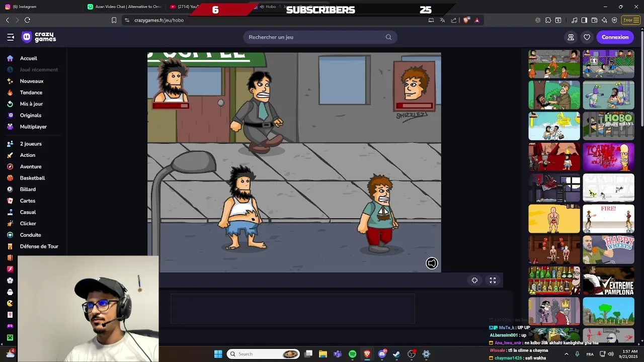Open Hobo Prison Brawl thumbnail
The width and height of the screenshot is (644, 362).
(x=608, y=126)
